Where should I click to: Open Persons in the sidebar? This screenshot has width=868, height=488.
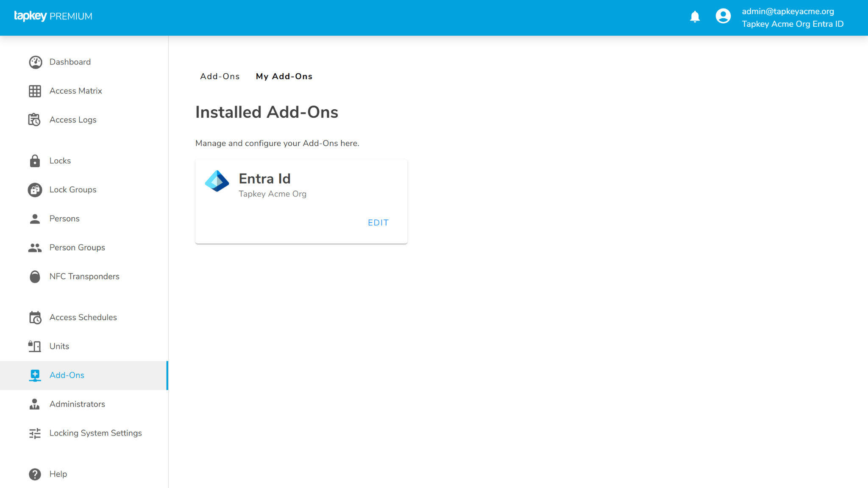(64, 219)
